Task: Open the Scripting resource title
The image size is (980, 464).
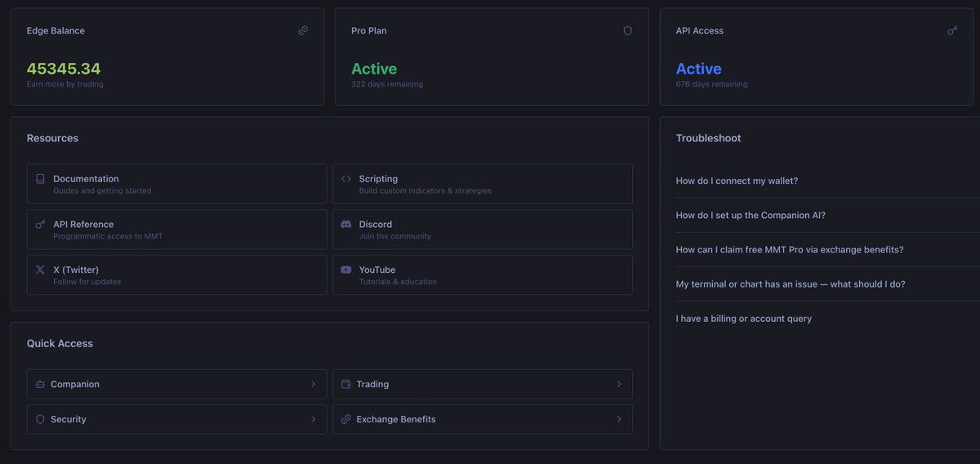Action: [x=378, y=179]
